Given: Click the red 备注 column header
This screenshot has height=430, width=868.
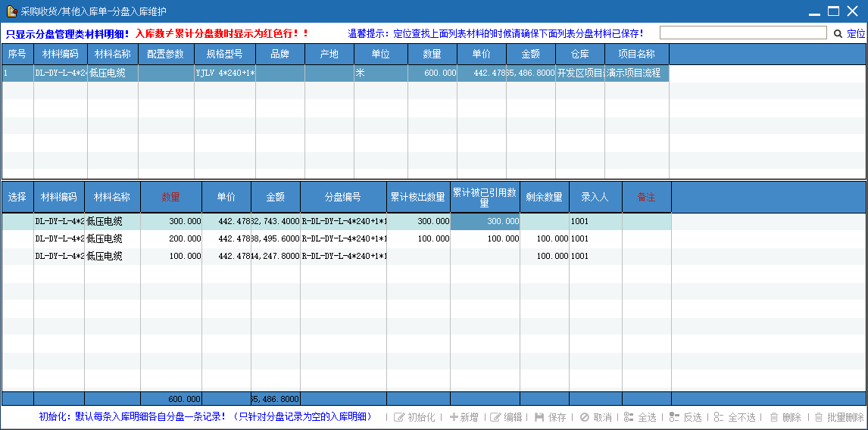Looking at the screenshot, I should tap(646, 197).
